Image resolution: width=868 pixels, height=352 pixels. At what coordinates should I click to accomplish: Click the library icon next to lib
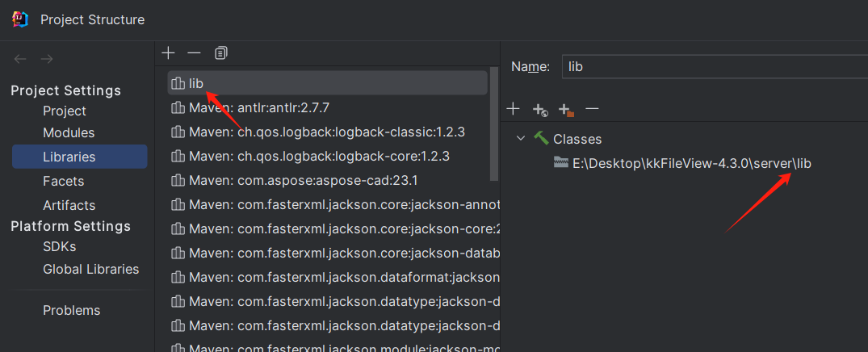pyautogui.click(x=178, y=83)
